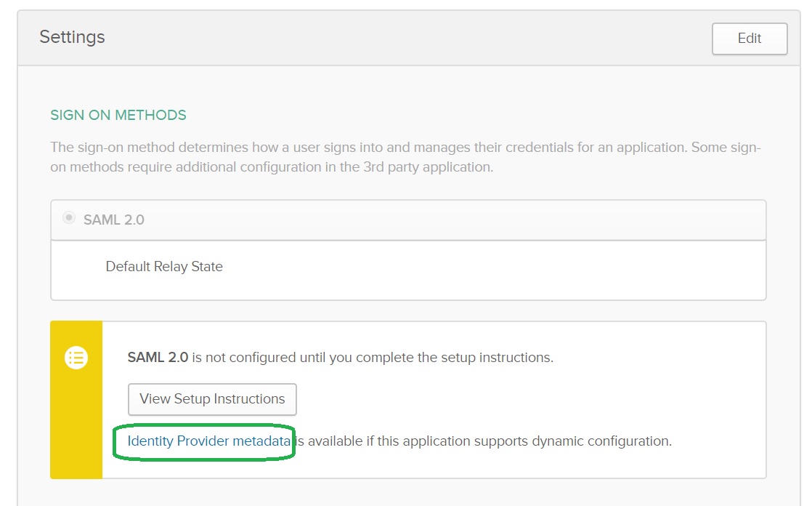Click the gray Settings header bar
Screen dimensions: 812x506
click(399, 39)
